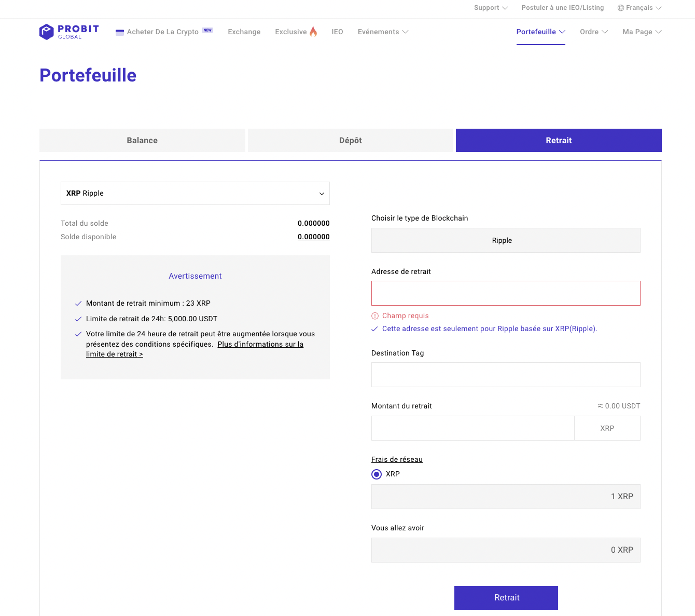This screenshot has width=695, height=616.
Task: Click the Total du solde value 0.000000
Action: click(314, 223)
